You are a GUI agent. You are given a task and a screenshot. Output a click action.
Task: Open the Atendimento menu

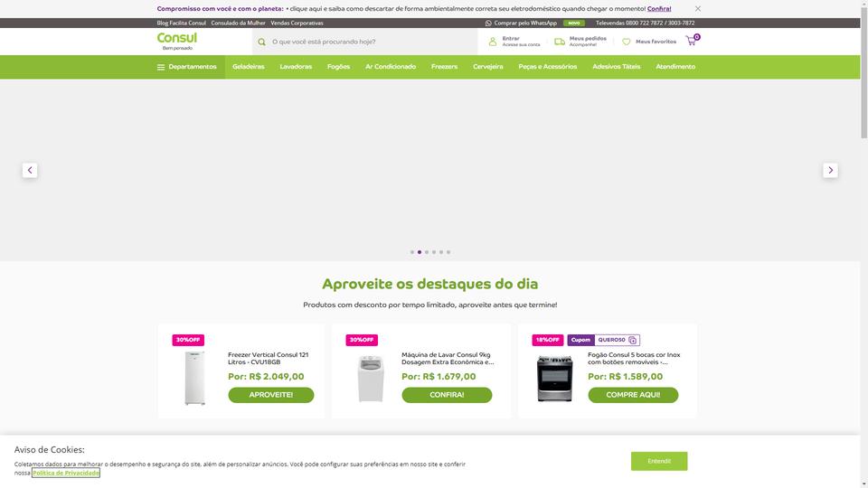tap(675, 67)
